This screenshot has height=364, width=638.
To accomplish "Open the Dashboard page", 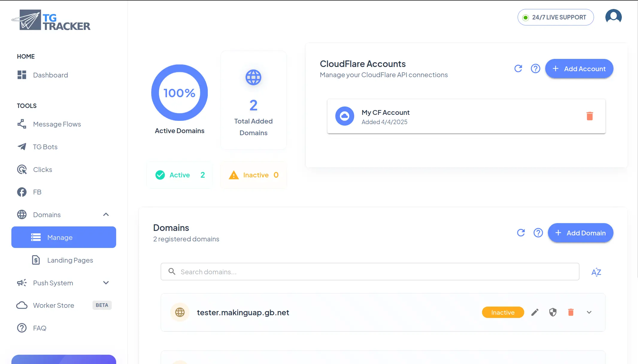I will (x=50, y=75).
